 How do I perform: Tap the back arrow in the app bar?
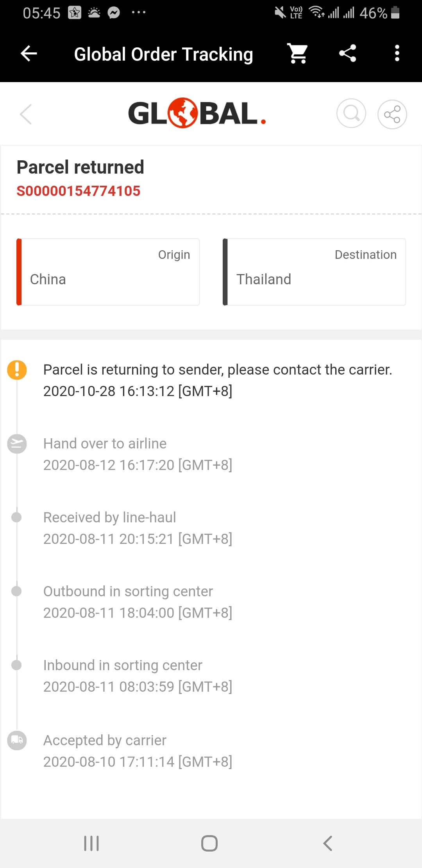click(29, 54)
